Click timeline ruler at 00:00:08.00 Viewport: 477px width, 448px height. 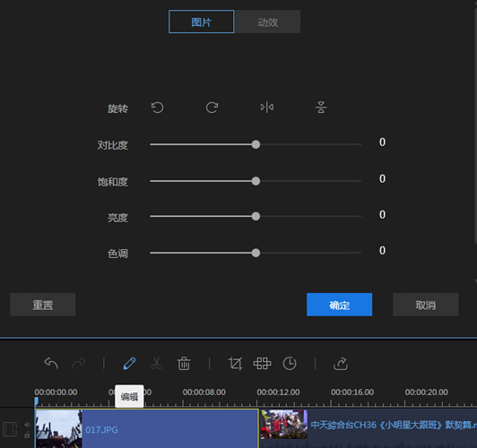pos(204,392)
